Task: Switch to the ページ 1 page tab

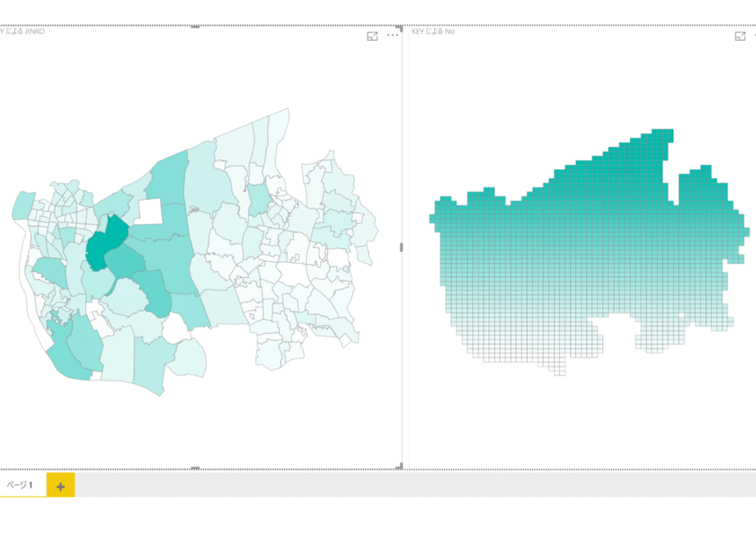Action: [20, 485]
